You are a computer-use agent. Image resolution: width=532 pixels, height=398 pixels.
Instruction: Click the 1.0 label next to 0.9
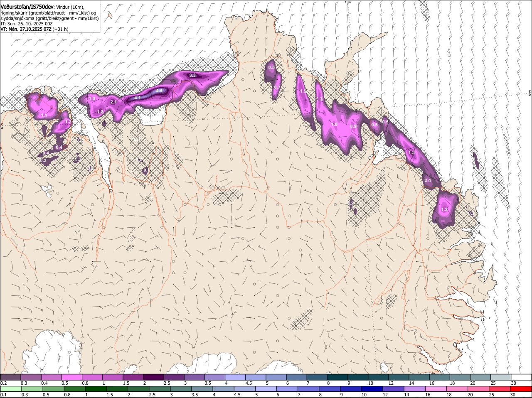[334, 124]
